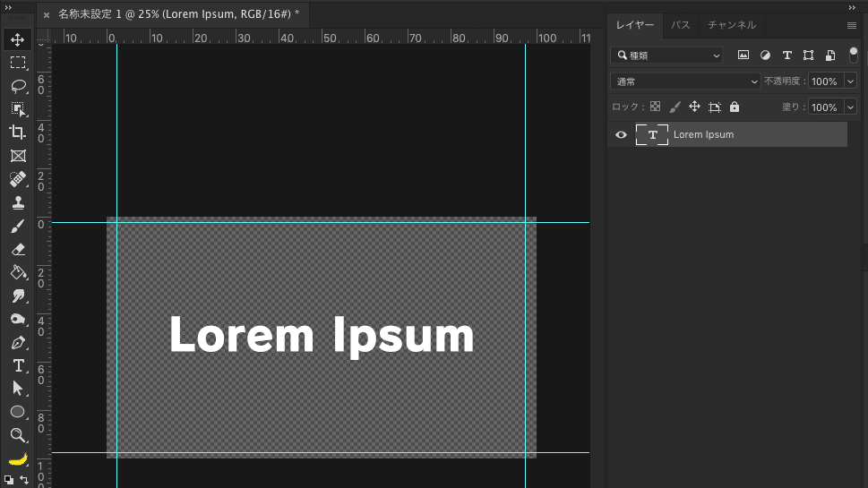This screenshot has width=868, height=488.
Task: Lock image pixels on the layer
Action: pyautogui.click(x=675, y=107)
